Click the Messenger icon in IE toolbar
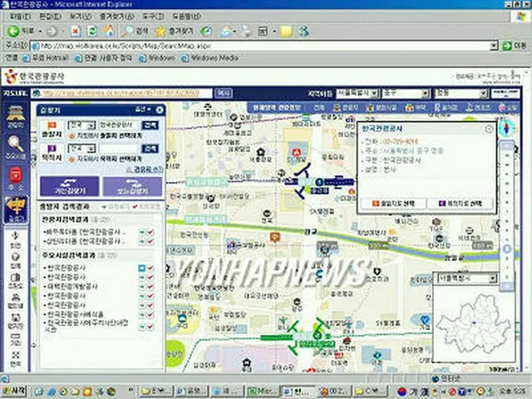 pos(303,32)
